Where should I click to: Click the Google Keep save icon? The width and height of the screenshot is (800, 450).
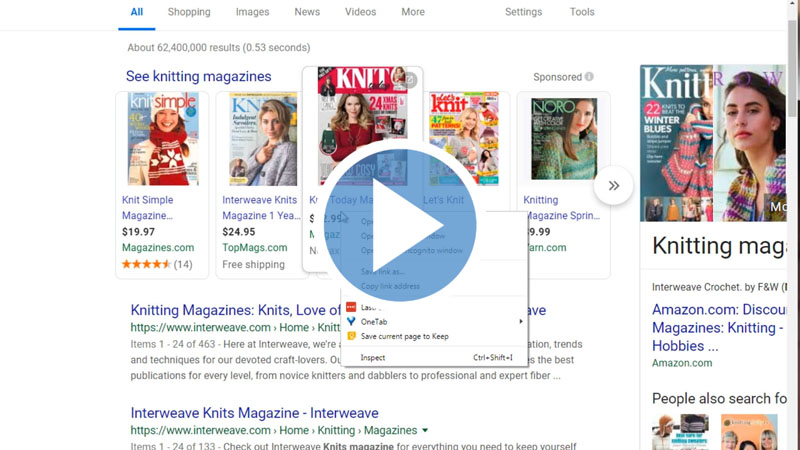click(x=351, y=336)
